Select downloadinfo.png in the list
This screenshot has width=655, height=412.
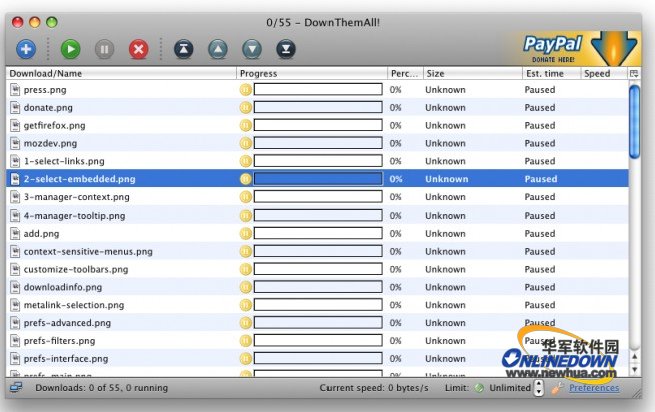[317, 287]
